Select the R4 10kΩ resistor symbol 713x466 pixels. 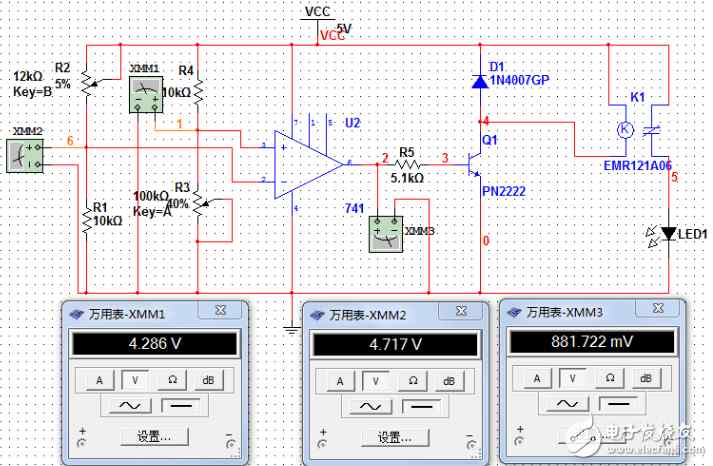(x=198, y=93)
